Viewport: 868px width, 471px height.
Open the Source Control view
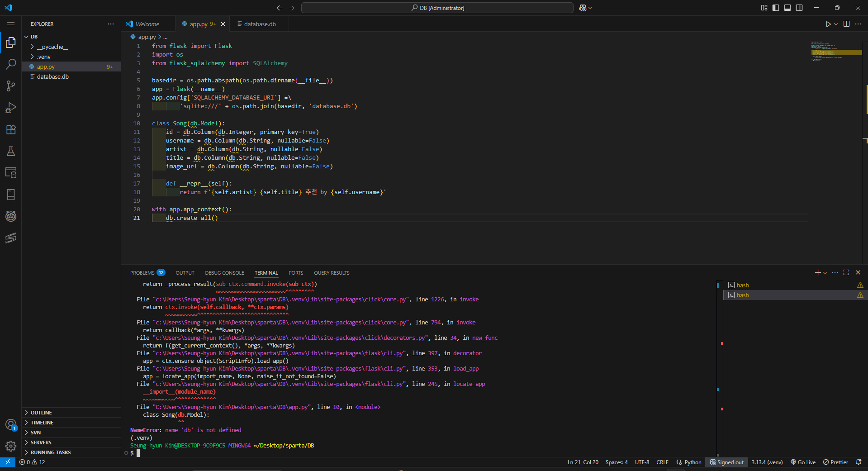[x=11, y=86]
